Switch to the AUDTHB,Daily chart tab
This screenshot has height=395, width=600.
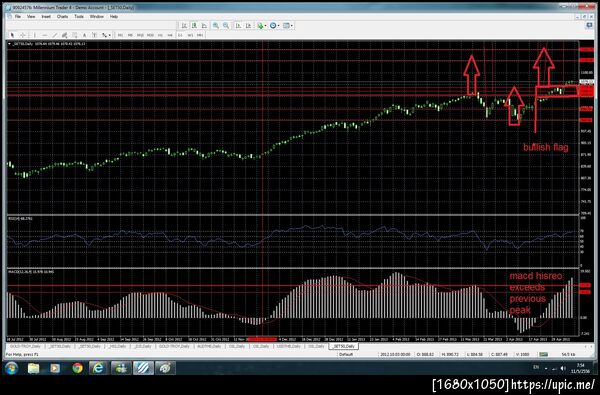click(x=209, y=346)
